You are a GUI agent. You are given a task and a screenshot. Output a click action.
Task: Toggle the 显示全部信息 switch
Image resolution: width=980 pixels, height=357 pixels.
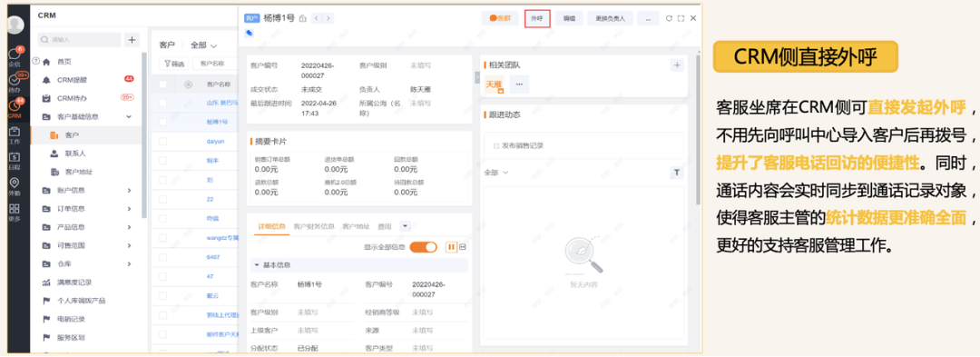pyautogui.click(x=424, y=247)
